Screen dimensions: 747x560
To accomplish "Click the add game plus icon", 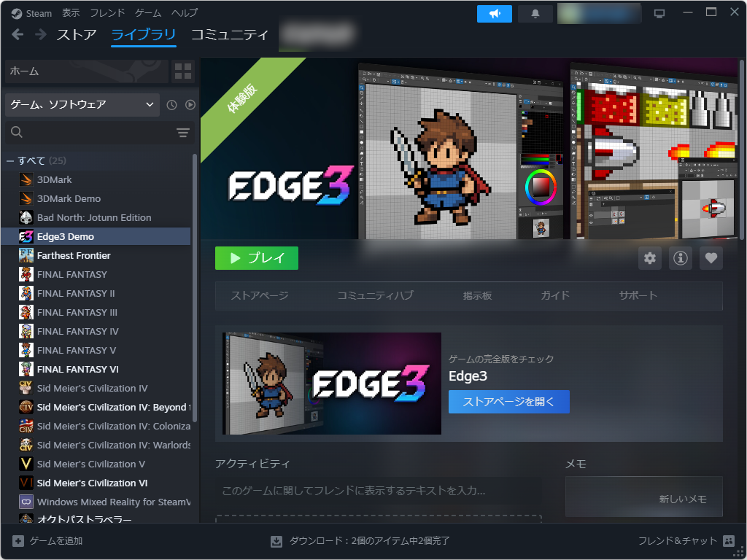I will (x=18, y=541).
